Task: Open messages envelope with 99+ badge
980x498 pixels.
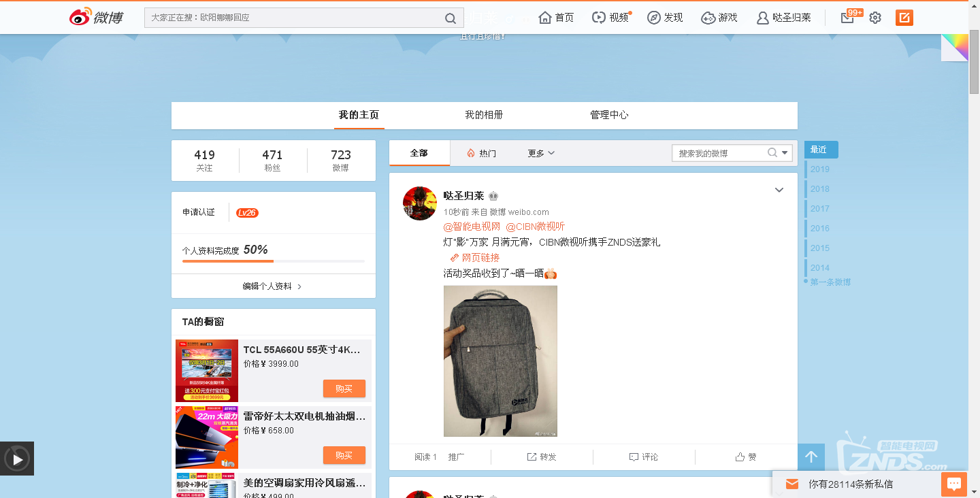Action: pyautogui.click(x=847, y=18)
